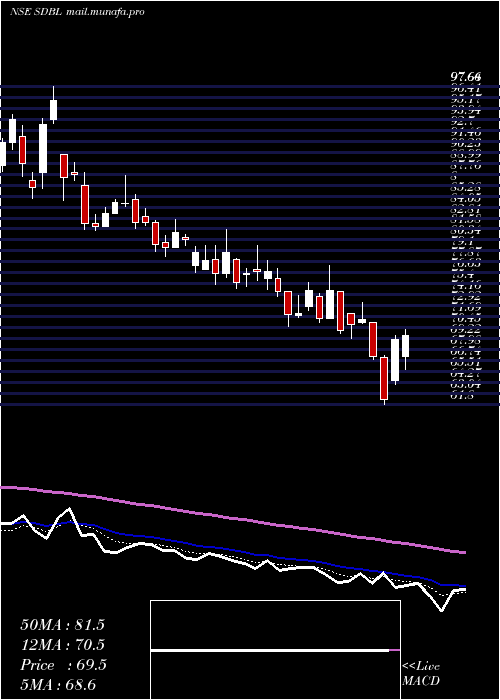
Task: Click the last white candlestick on the right
Action: pos(405,346)
